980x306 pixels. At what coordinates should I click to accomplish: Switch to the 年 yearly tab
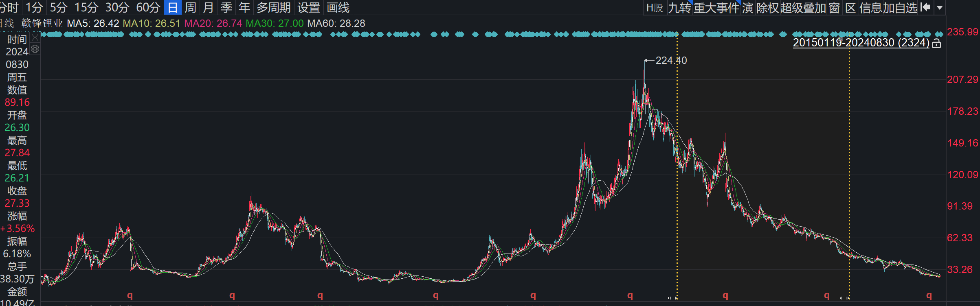point(244,7)
